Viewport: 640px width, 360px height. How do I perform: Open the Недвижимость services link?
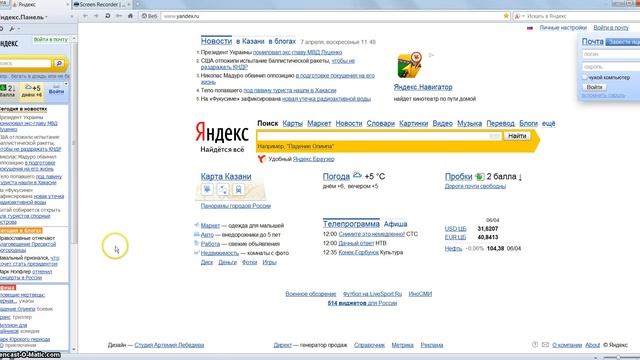(x=220, y=253)
